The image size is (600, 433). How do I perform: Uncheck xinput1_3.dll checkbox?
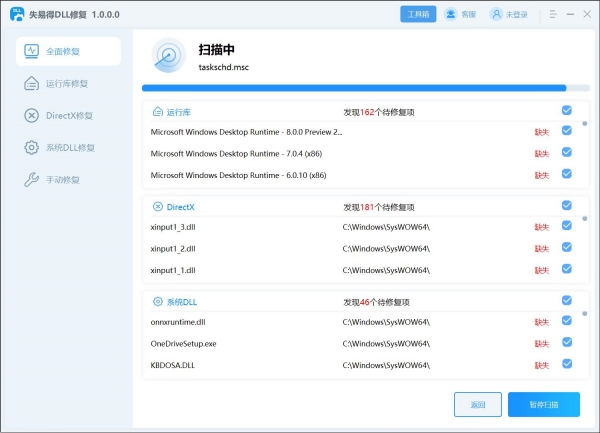[x=567, y=225]
